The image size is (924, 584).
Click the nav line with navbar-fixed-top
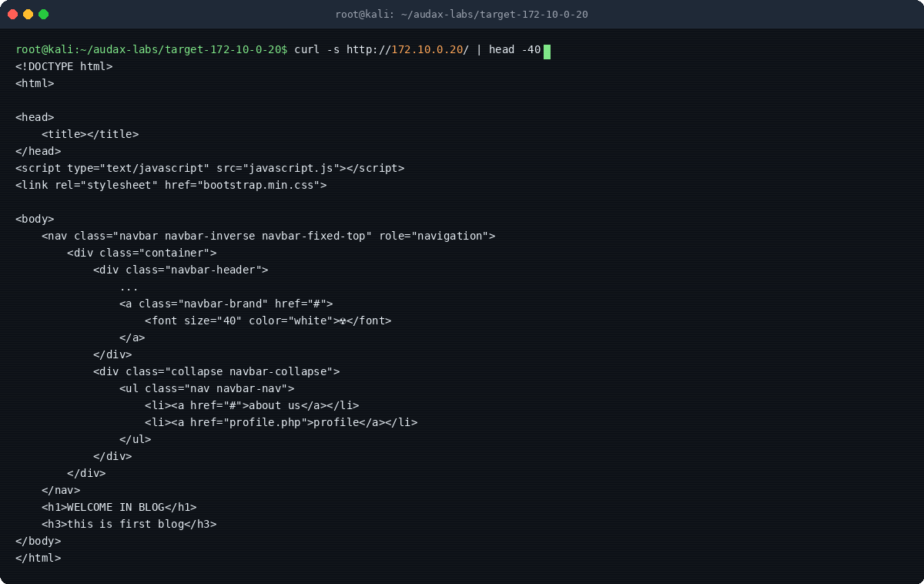(x=269, y=236)
